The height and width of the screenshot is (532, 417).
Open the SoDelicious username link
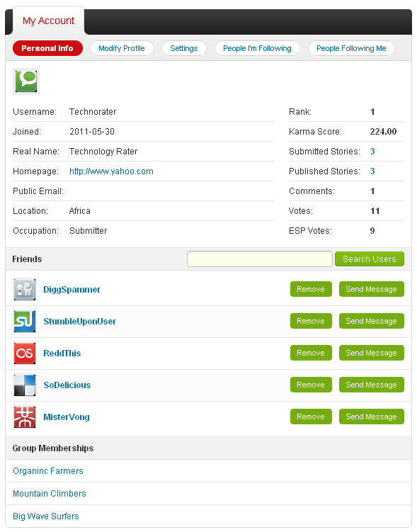67,385
